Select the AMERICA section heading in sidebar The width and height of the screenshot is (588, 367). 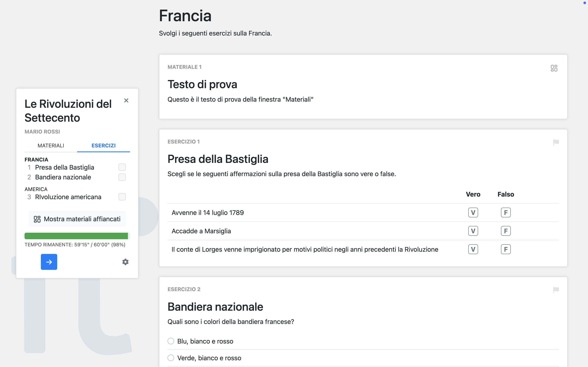coord(36,189)
